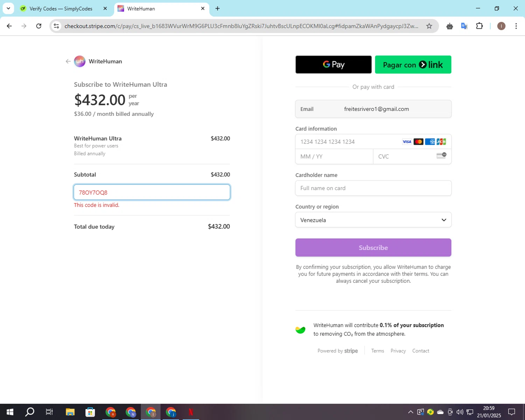
Task: Open Microsoft Store from the taskbar
Action: point(90,412)
